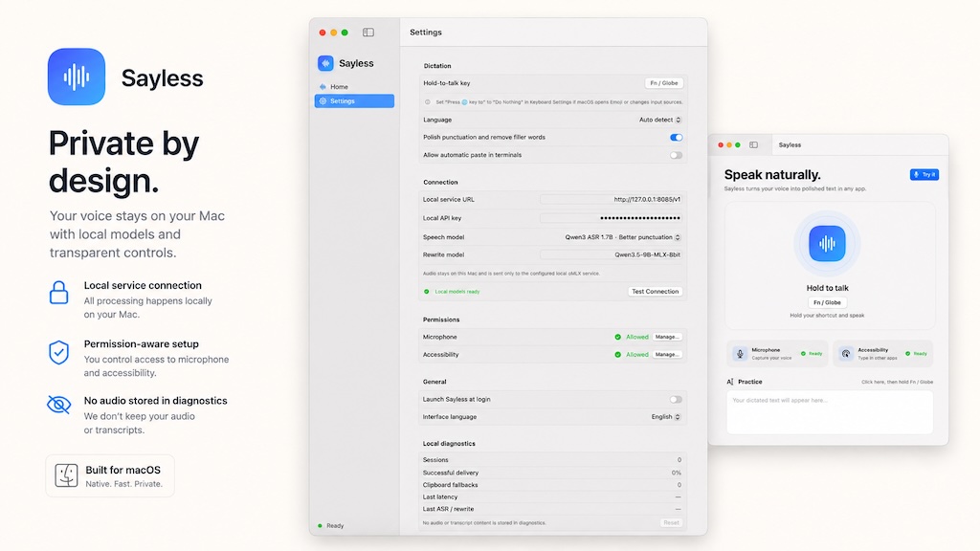Click 'Allowed' in the Microphone permission row
Image resolution: width=980 pixels, height=551 pixels.
tap(636, 337)
